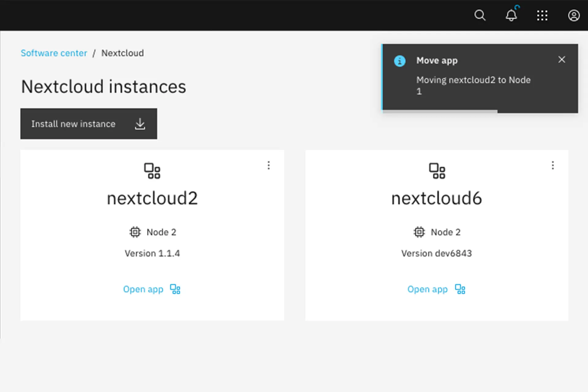Open the notifications bell
Viewport: 588px width, 392px height.
pos(511,15)
